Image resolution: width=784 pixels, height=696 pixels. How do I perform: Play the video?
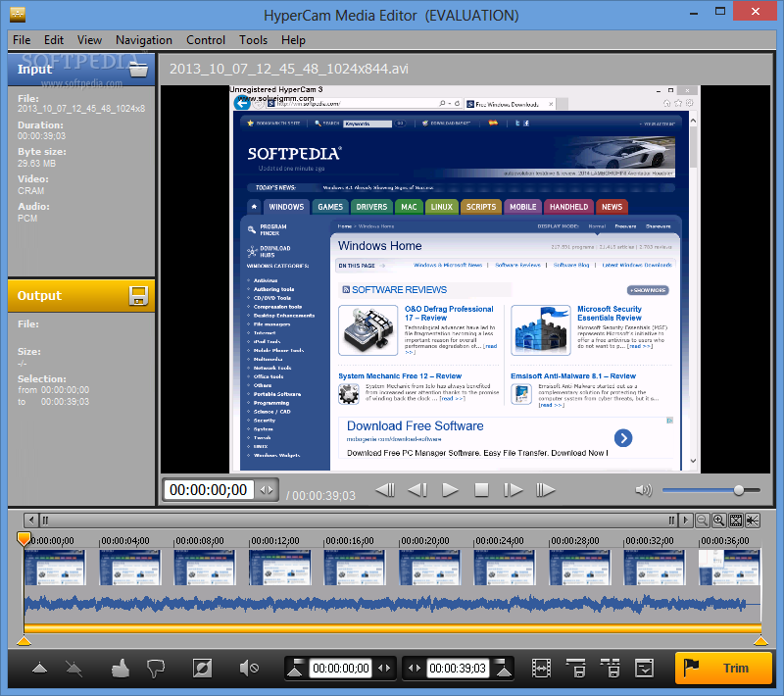point(450,490)
